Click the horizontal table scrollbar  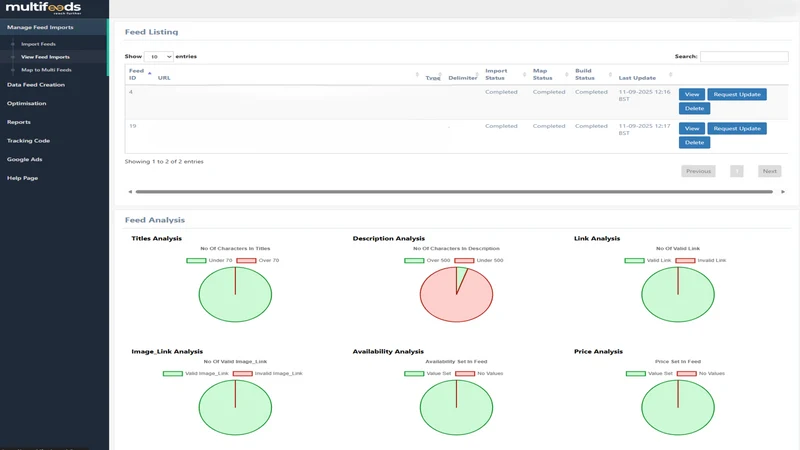[x=454, y=192]
